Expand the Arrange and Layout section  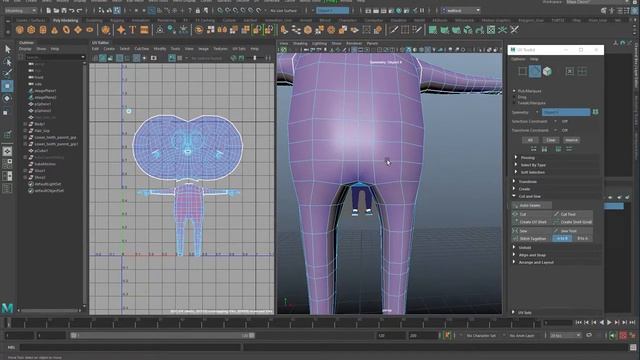pos(514,262)
